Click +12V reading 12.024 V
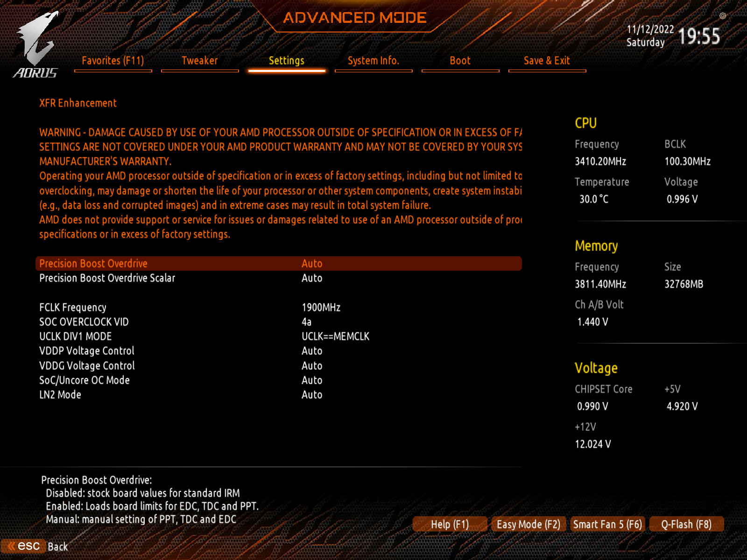 (x=593, y=444)
